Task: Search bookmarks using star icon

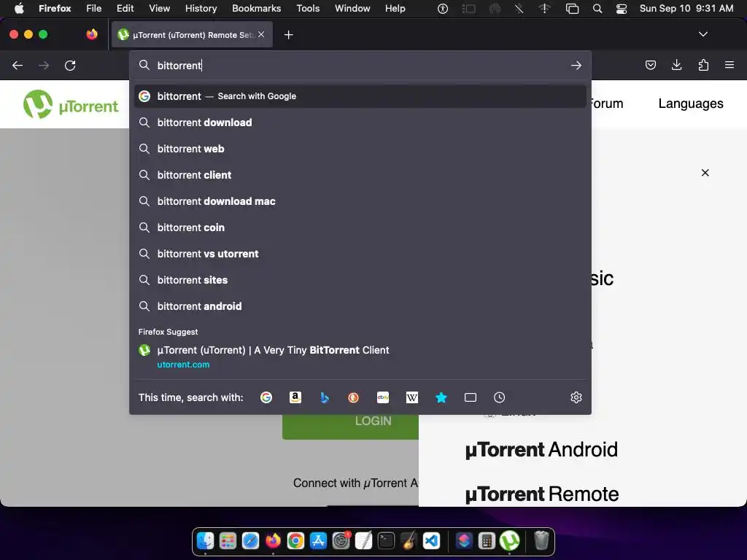Action: (x=441, y=397)
